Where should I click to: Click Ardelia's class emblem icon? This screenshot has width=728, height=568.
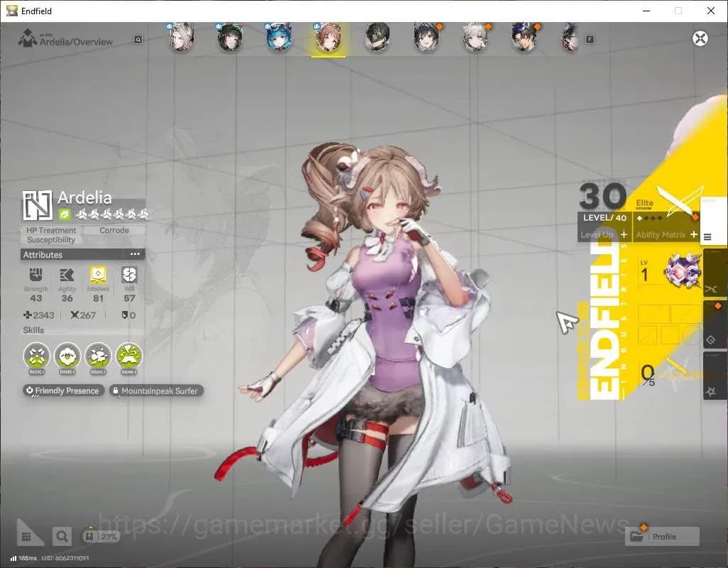(x=37, y=204)
